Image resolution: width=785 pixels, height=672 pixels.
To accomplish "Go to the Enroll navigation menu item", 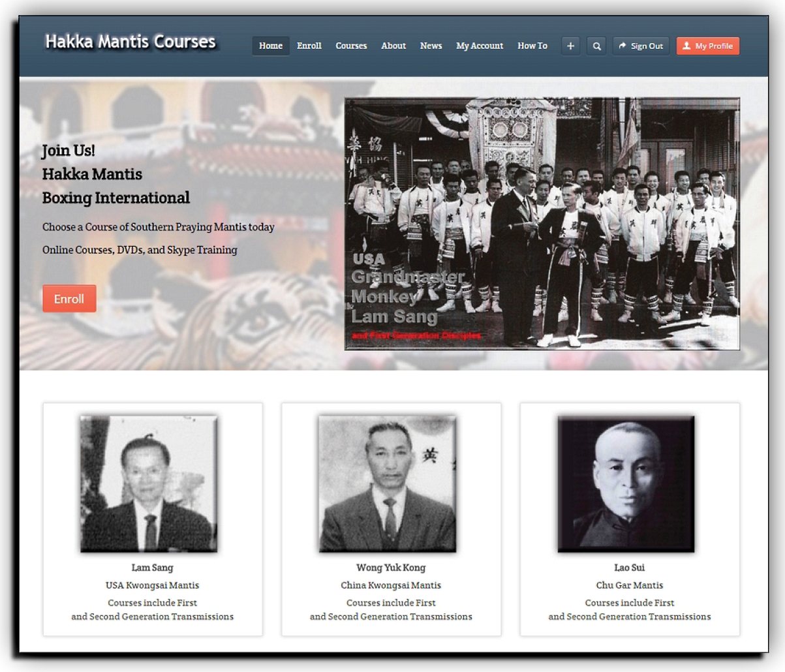I will (x=309, y=46).
